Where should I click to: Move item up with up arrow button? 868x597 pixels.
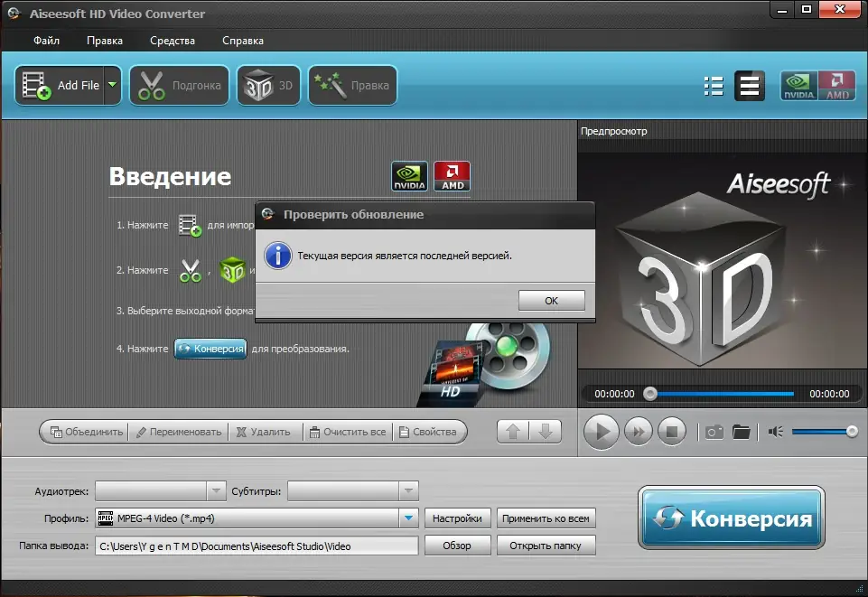(513, 432)
